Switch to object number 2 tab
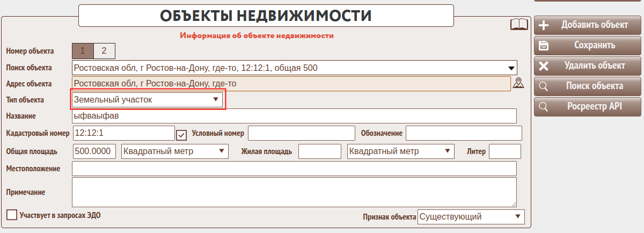Screen dimensions: 644x233 [x=104, y=51]
